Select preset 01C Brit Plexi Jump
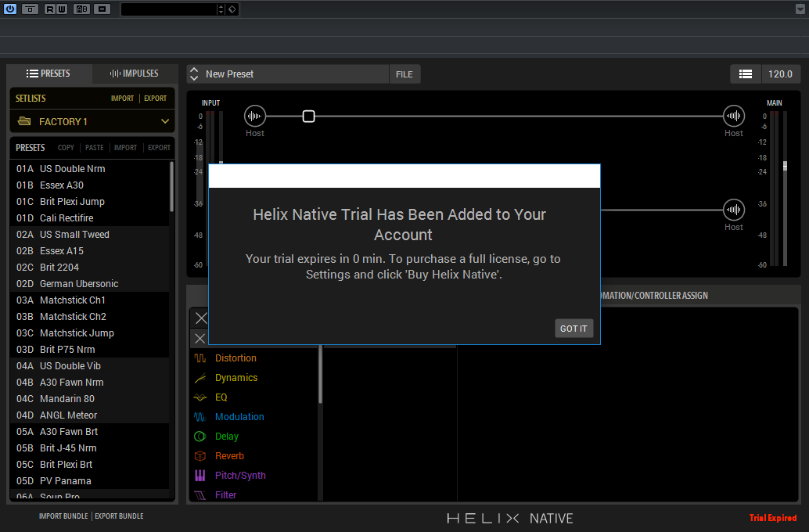 89,202
